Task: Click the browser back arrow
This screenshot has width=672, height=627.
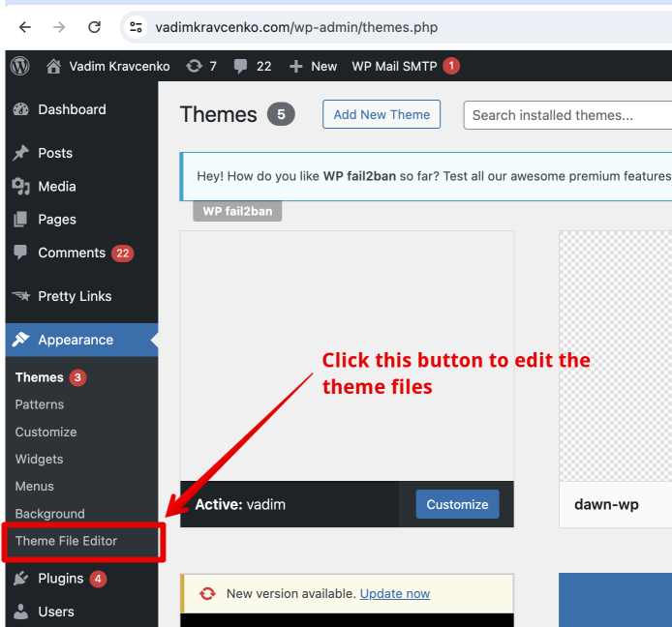Action: [x=25, y=27]
